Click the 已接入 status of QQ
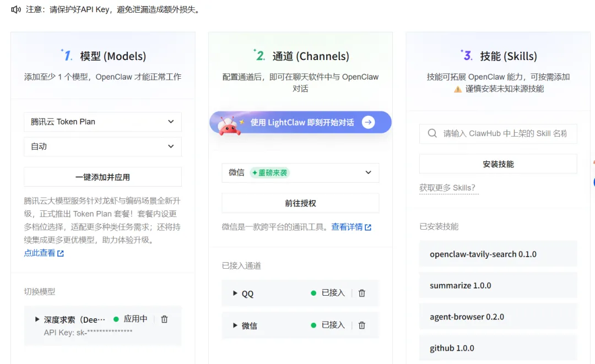 point(328,293)
